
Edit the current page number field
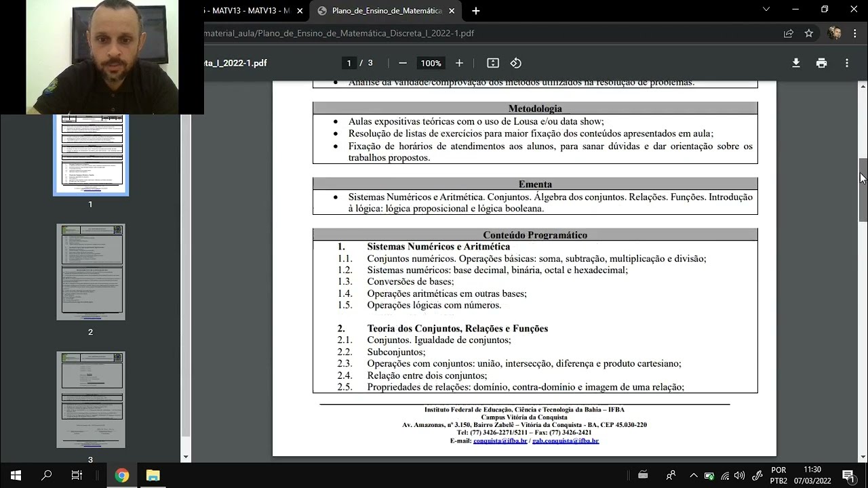[349, 63]
